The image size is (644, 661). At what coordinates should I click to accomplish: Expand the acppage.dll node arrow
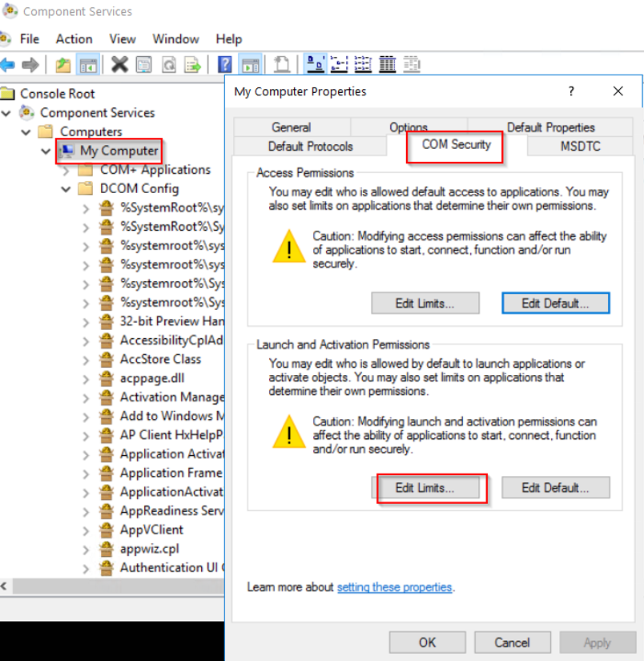coord(86,380)
